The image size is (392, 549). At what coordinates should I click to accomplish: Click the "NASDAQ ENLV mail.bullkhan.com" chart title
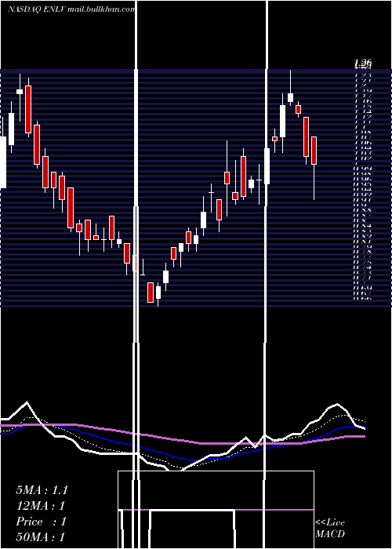coord(71,9)
